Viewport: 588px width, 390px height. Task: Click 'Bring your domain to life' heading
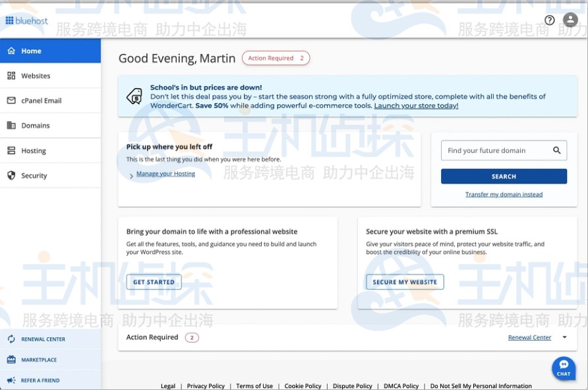click(212, 232)
